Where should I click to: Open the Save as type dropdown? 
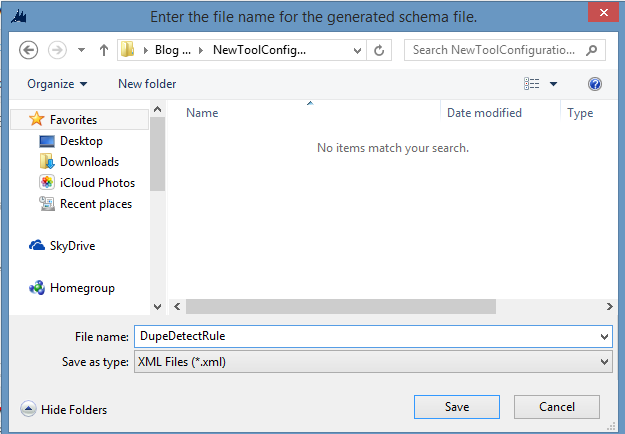click(x=372, y=361)
